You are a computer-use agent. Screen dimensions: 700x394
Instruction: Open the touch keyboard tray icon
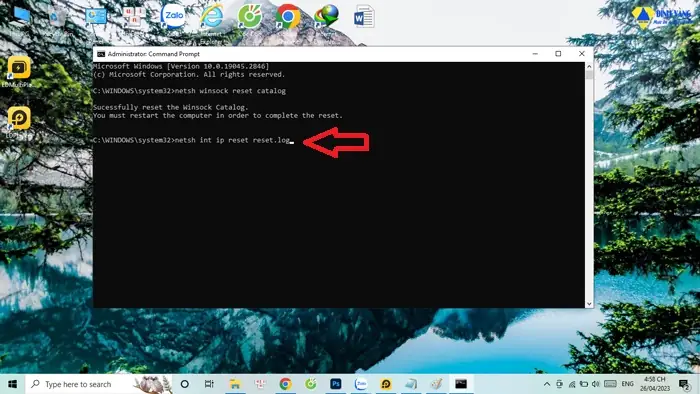[x=610, y=384]
